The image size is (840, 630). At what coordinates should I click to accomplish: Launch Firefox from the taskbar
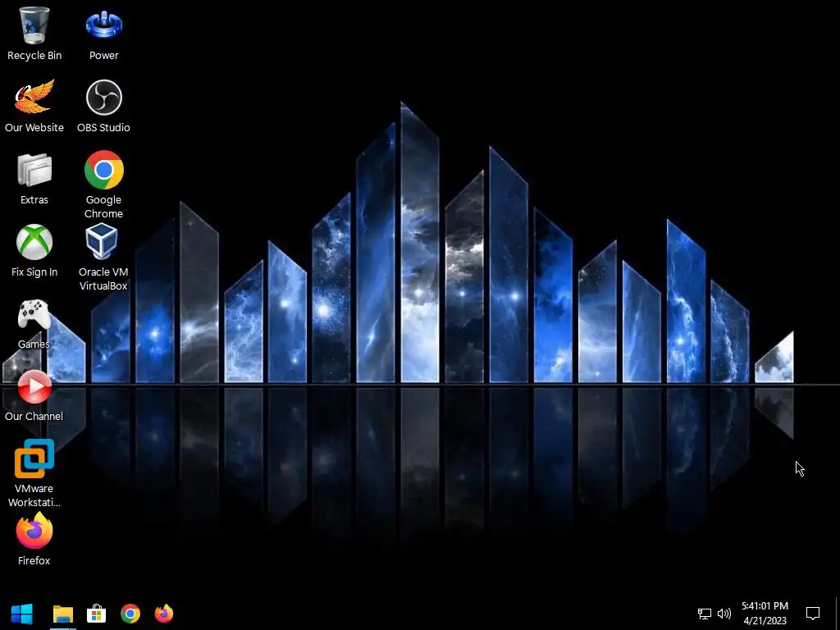pos(164,614)
